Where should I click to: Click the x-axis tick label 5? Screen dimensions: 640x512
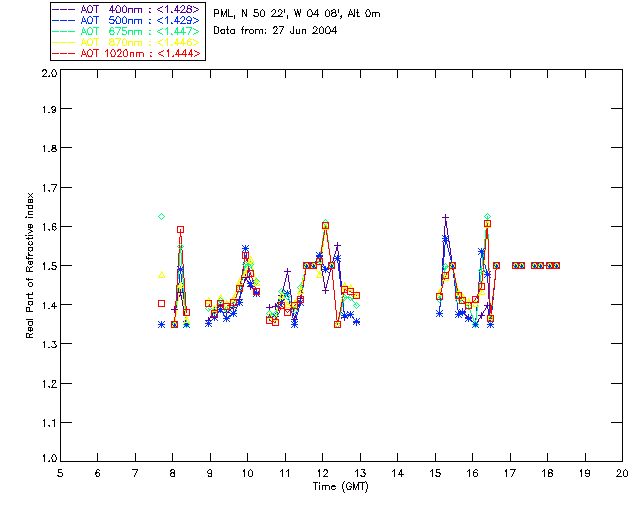point(60,473)
